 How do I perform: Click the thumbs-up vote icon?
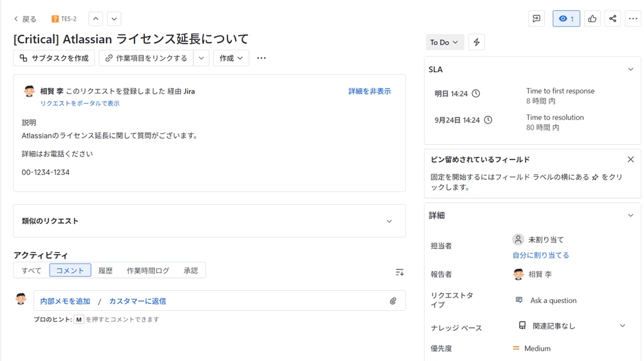[592, 19]
